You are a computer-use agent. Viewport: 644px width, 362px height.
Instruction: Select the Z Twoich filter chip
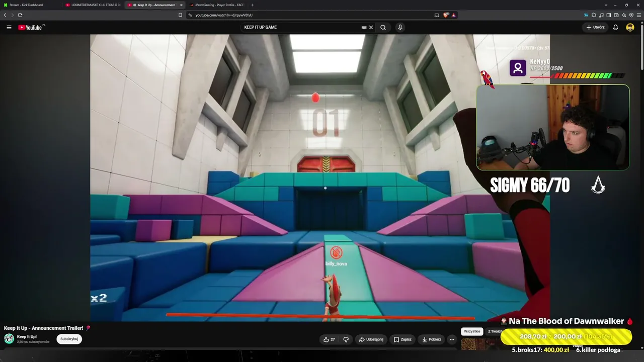[x=495, y=331]
